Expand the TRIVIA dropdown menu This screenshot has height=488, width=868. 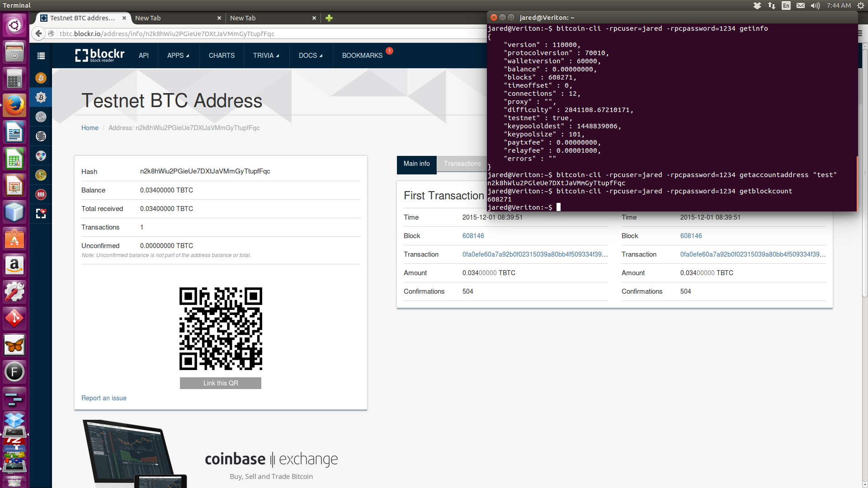266,56
